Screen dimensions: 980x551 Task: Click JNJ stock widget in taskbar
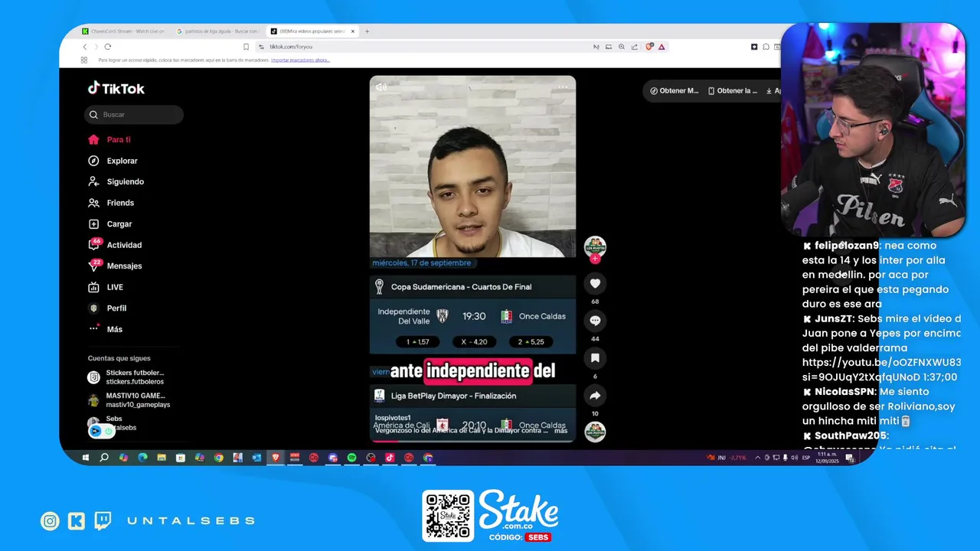pos(727,458)
